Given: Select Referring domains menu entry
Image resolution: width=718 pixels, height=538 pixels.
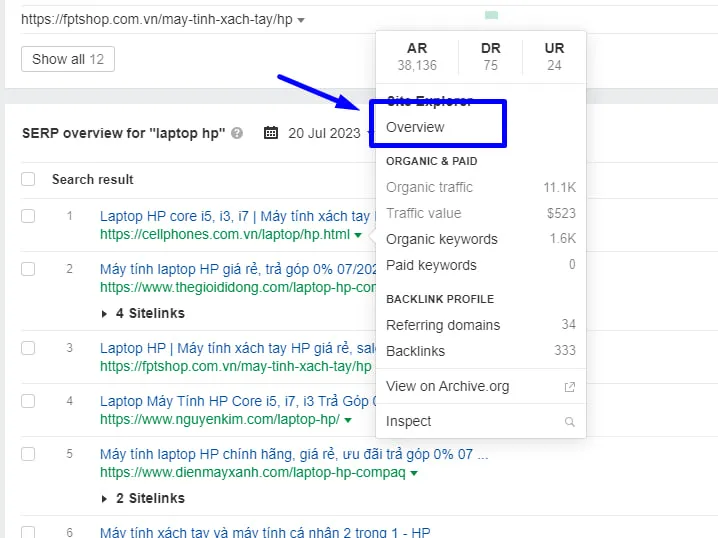Looking at the screenshot, I should point(442,325).
